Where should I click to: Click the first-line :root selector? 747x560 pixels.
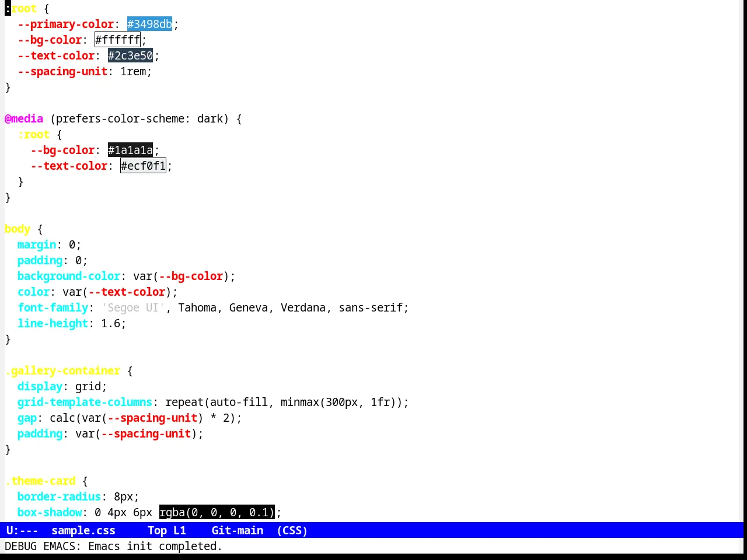[20, 8]
